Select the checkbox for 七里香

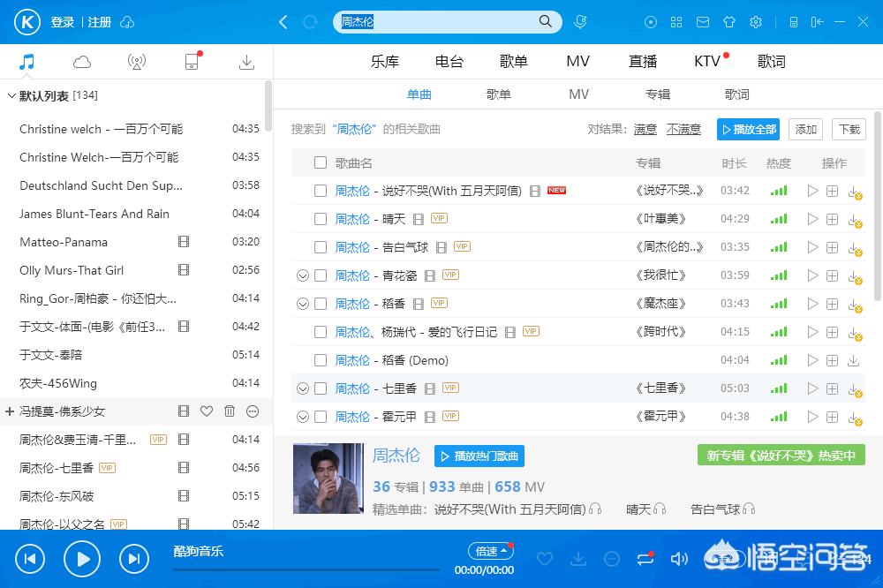pos(321,388)
